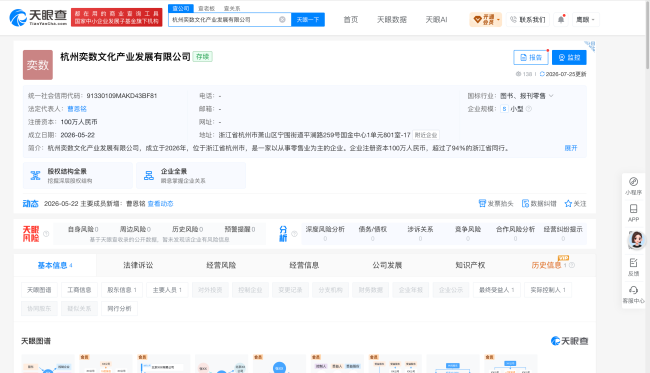
Task: Click the 监控 button
Action: (x=569, y=57)
